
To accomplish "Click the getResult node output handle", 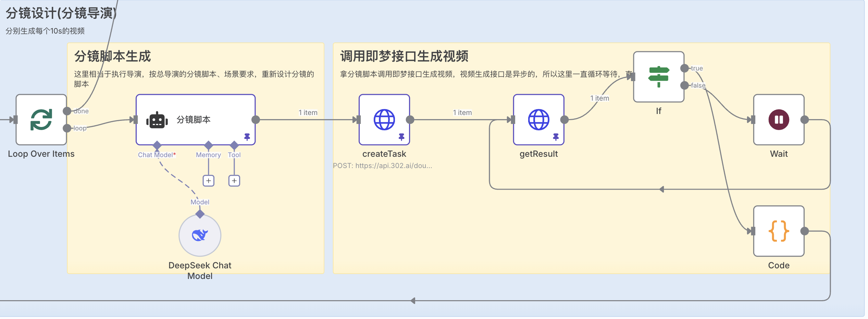I will click(x=565, y=120).
